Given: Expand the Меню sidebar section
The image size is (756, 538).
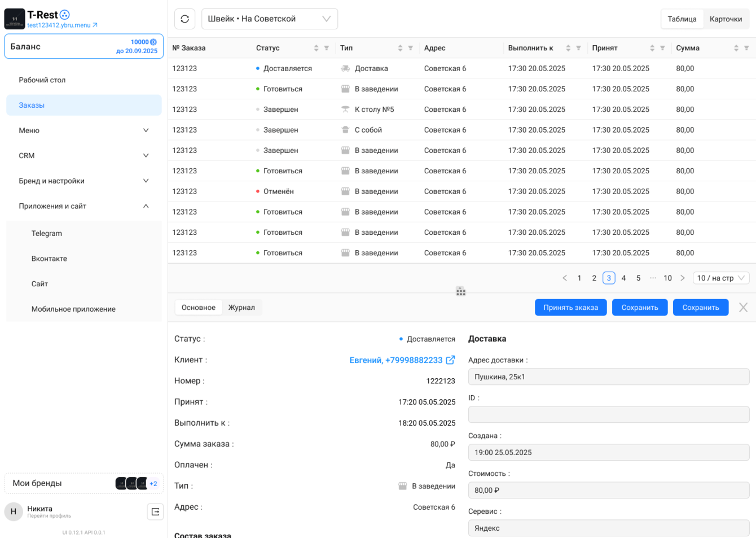Looking at the screenshot, I should click(x=84, y=130).
